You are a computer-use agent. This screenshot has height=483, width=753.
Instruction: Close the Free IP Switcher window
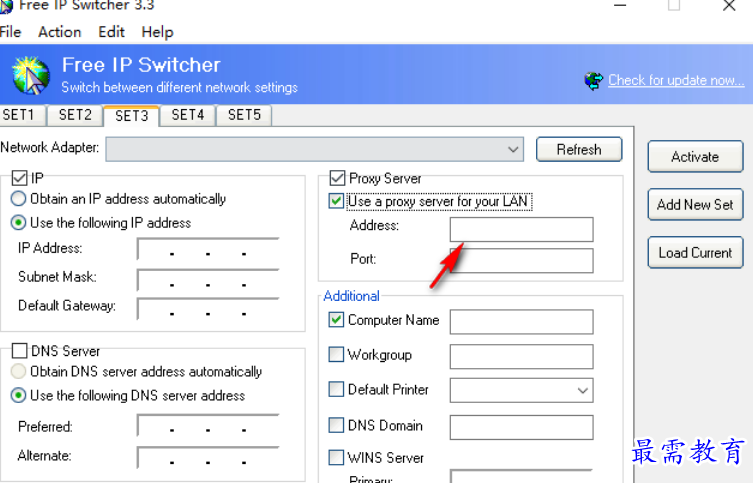[x=729, y=6]
